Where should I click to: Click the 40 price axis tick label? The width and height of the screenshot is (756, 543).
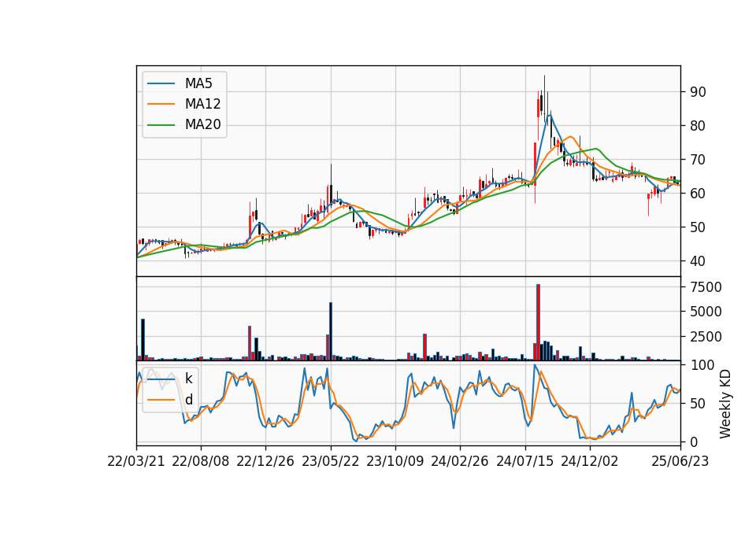(698, 261)
